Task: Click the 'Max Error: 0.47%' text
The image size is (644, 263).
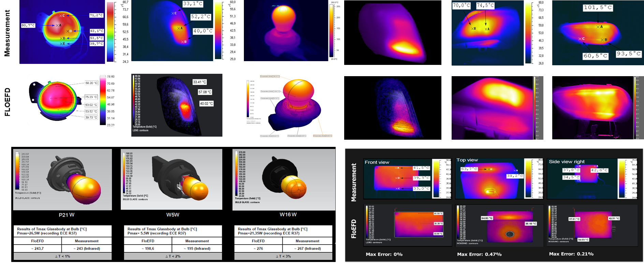Action: [x=479, y=254]
